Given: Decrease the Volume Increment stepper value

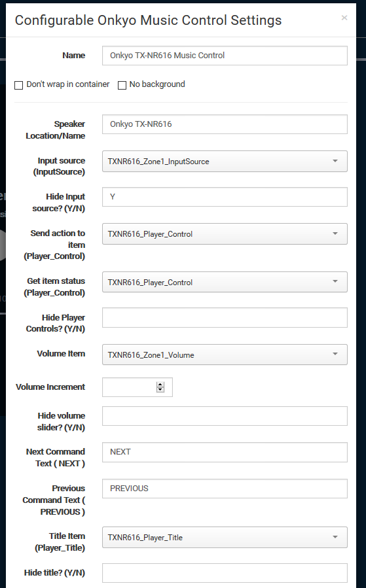Looking at the screenshot, I should click(x=160, y=390).
